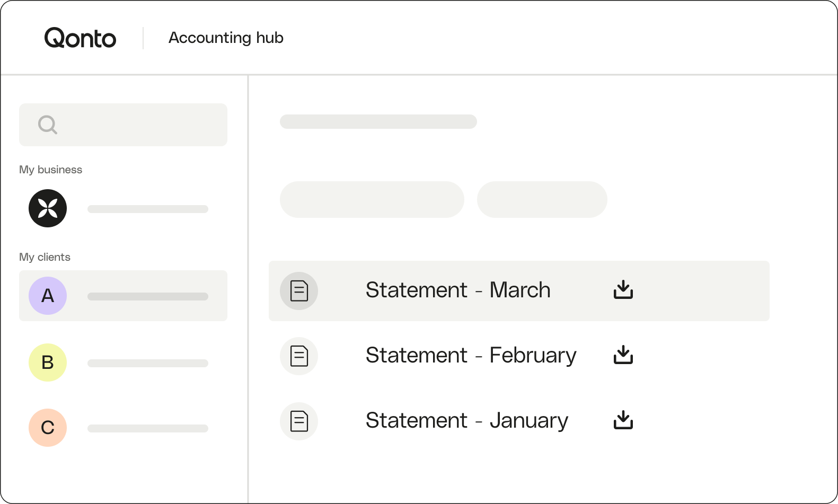838x504 pixels.
Task: Open the Statement - January row
Action: click(519, 421)
